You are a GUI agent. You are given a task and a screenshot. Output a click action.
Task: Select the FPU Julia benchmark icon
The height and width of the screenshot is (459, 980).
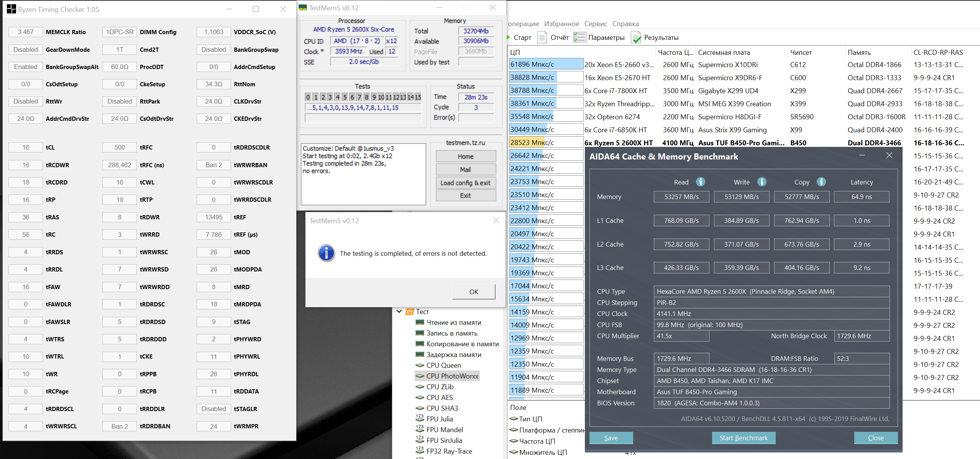pyautogui.click(x=420, y=419)
